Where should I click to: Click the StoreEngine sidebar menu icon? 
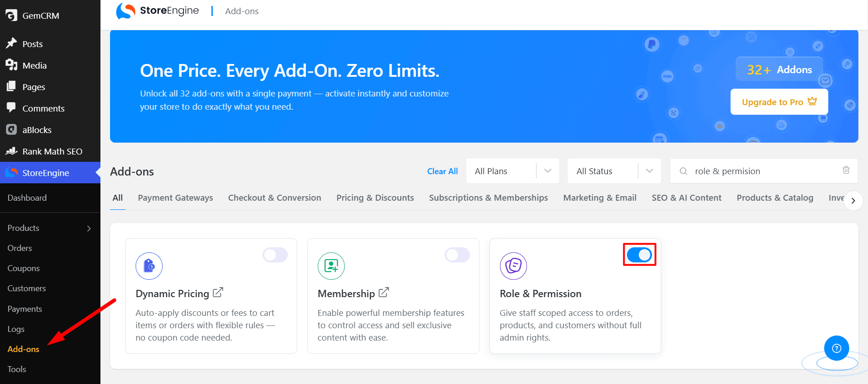coord(11,172)
